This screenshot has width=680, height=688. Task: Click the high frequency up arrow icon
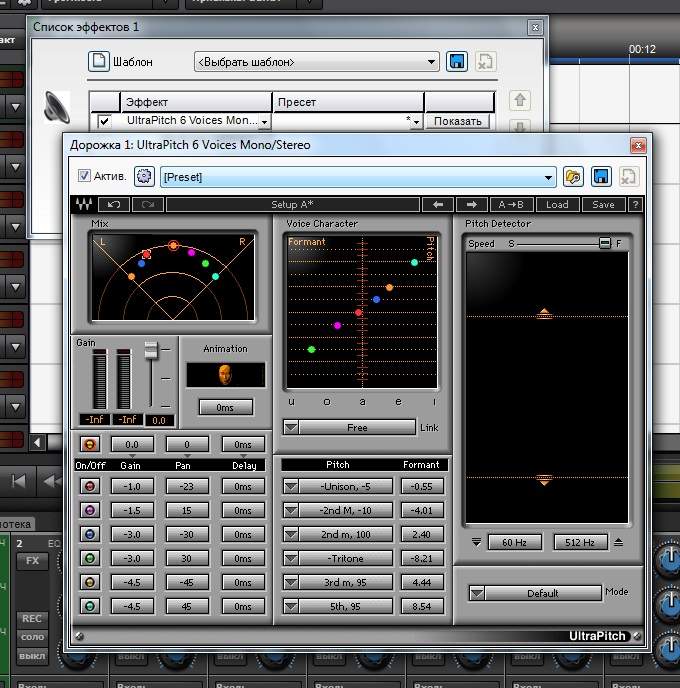pyautogui.click(x=619, y=542)
